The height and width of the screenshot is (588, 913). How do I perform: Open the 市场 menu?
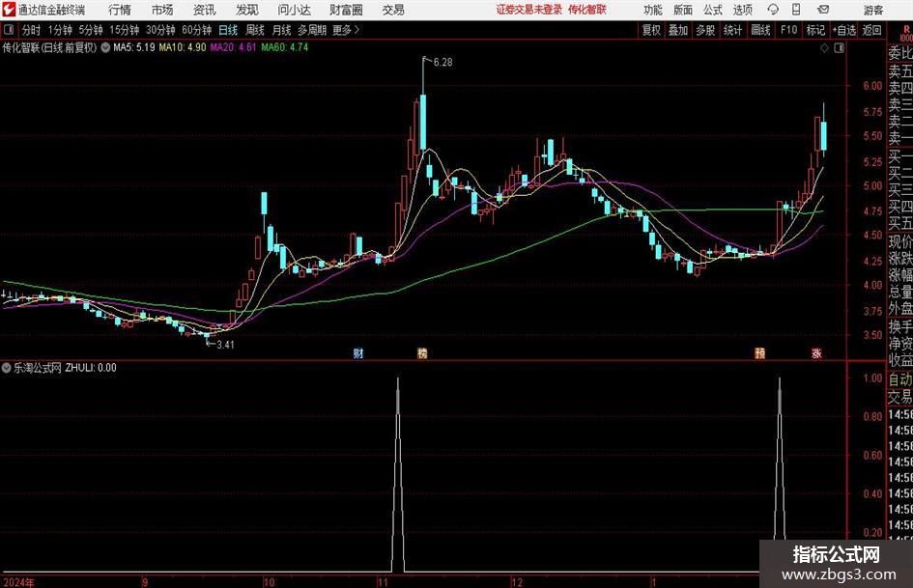pyautogui.click(x=162, y=10)
